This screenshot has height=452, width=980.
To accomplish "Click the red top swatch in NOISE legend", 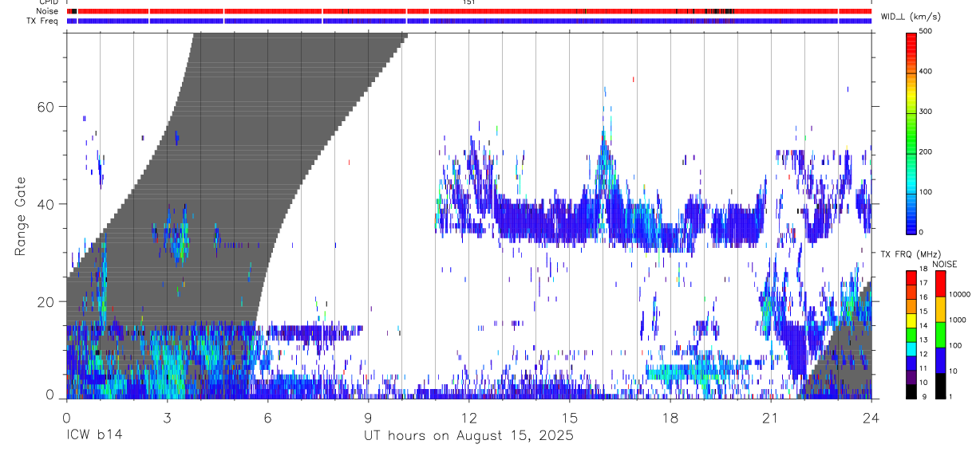I will pyautogui.click(x=941, y=282).
